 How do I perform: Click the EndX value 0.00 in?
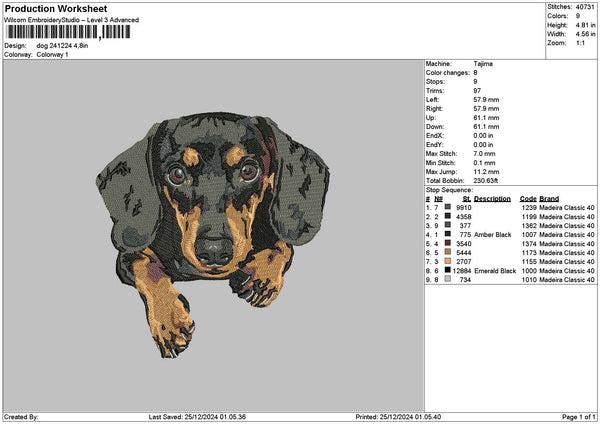tap(483, 135)
